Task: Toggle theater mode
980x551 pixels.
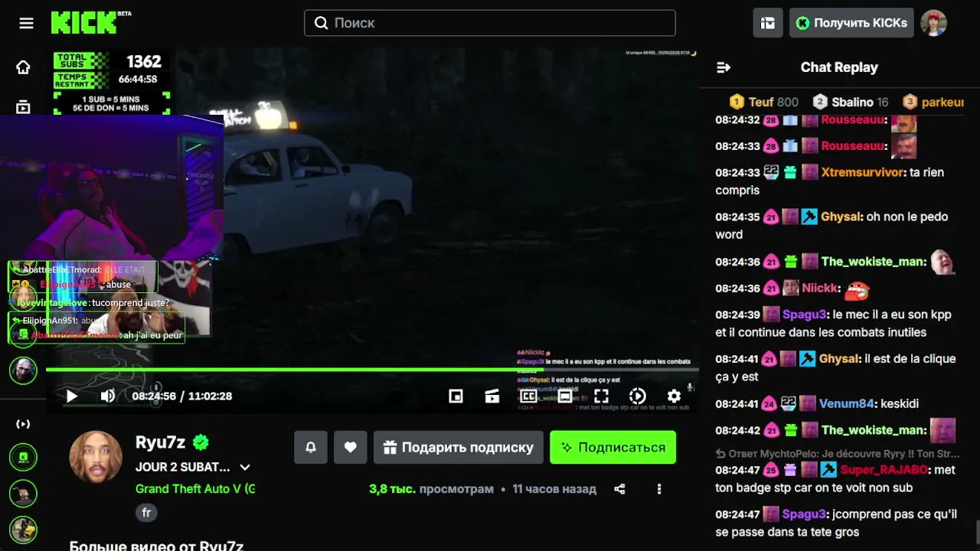Action: pyautogui.click(x=565, y=396)
